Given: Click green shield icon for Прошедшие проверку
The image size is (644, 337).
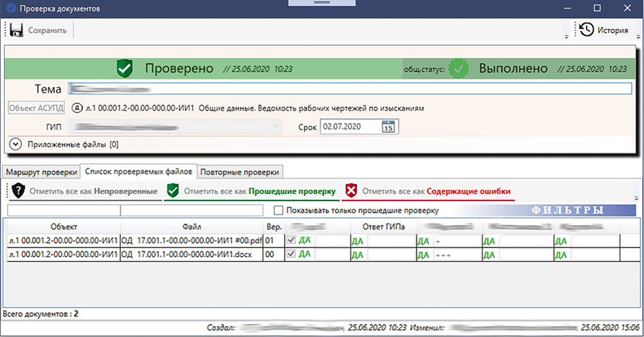Looking at the screenshot, I should click(x=173, y=191).
